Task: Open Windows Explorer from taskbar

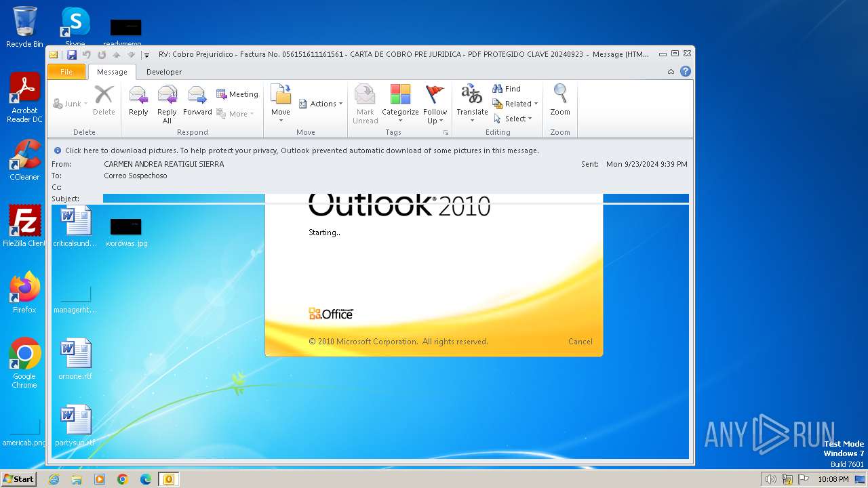Action: pos(77,479)
